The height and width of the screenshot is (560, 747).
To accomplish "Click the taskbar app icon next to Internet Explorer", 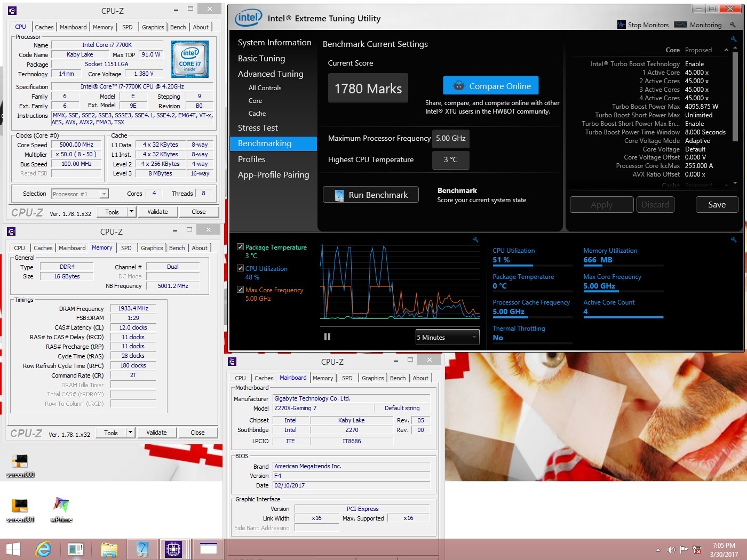I will [x=76, y=549].
